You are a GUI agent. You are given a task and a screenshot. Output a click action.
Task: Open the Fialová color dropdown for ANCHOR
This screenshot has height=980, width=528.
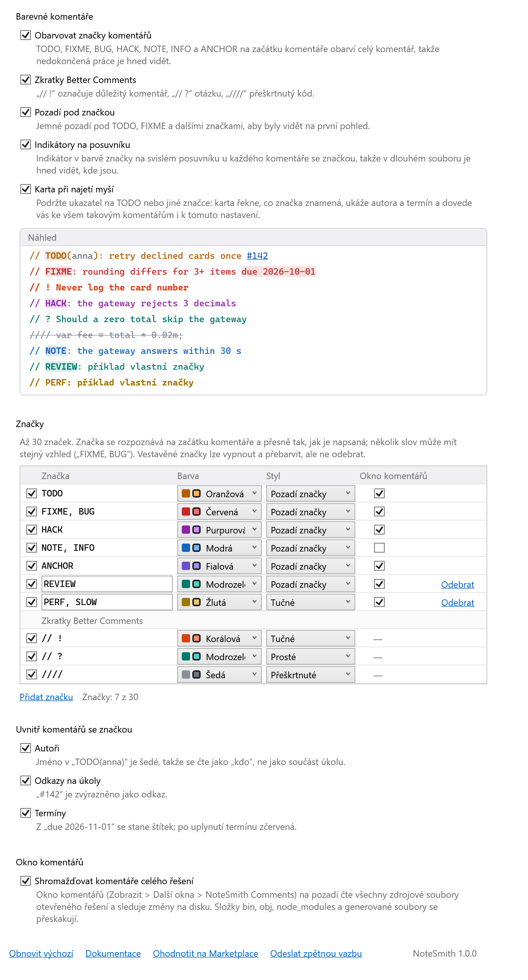point(219,566)
